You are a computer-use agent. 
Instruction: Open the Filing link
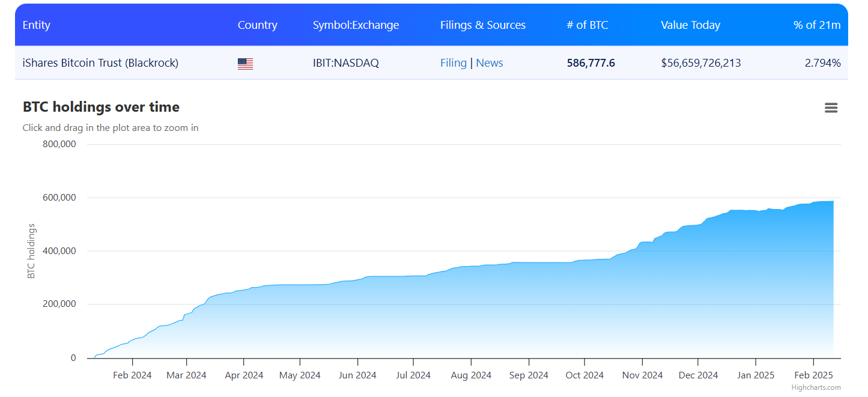point(453,63)
